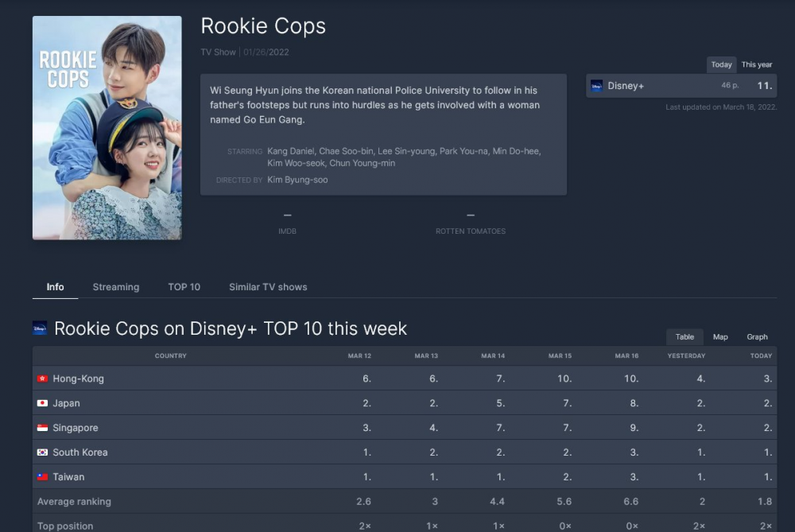Switch to Map view

click(x=720, y=336)
